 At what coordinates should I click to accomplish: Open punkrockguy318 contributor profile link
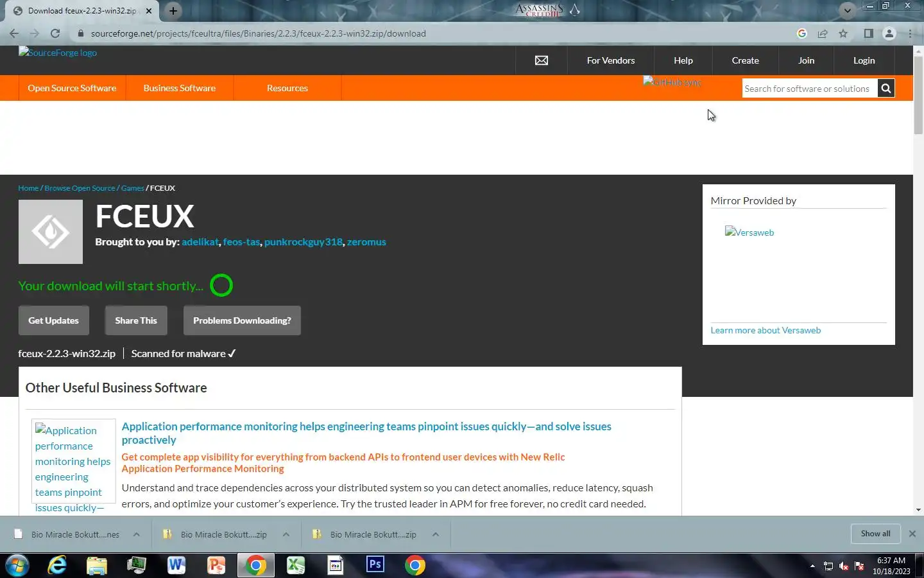point(304,242)
